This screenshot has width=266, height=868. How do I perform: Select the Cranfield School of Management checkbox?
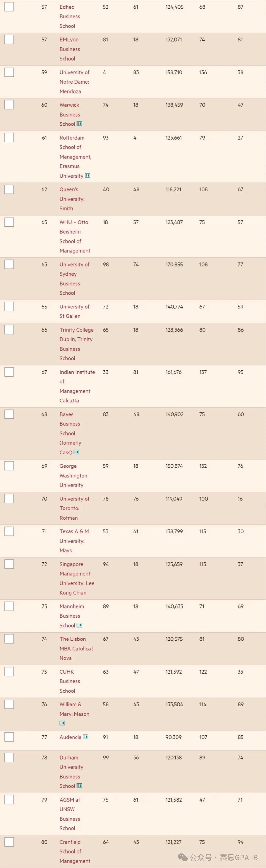coord(9,842)
